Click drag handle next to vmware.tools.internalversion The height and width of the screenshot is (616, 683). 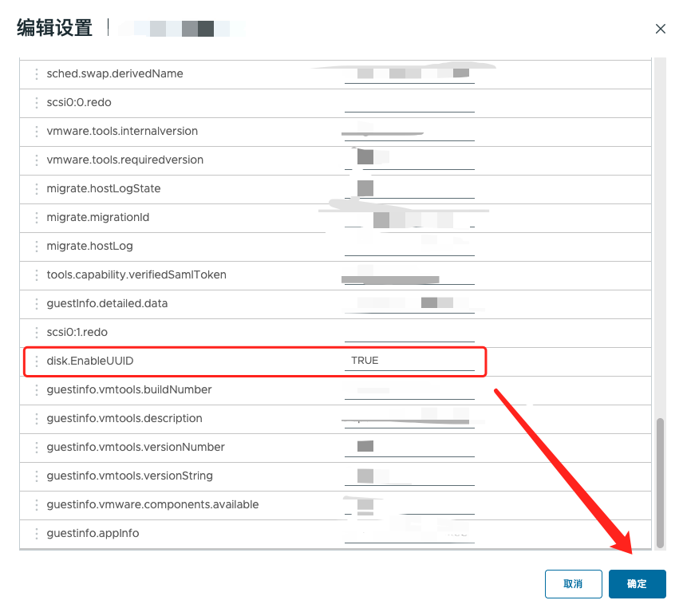pyautogui.click(x=36, y=132)
